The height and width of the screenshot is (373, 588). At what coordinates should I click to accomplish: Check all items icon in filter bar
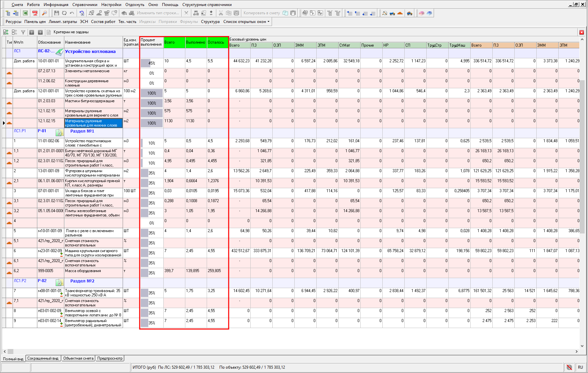(x=6, y=32)
